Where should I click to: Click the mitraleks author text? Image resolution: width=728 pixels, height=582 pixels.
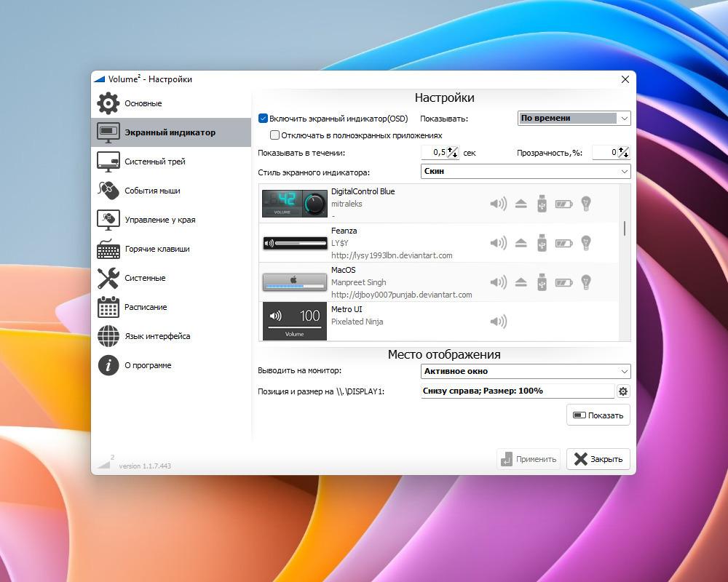point(347,204)
